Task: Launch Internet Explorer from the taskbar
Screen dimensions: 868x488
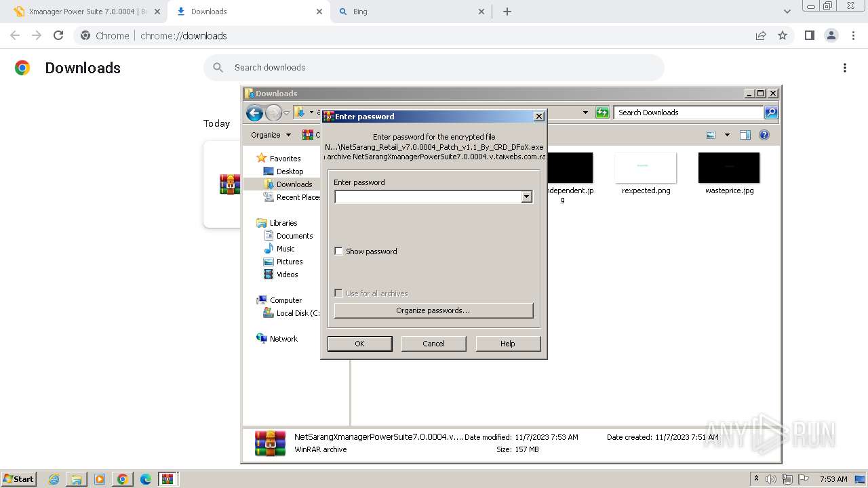Action: pos(54,479)
